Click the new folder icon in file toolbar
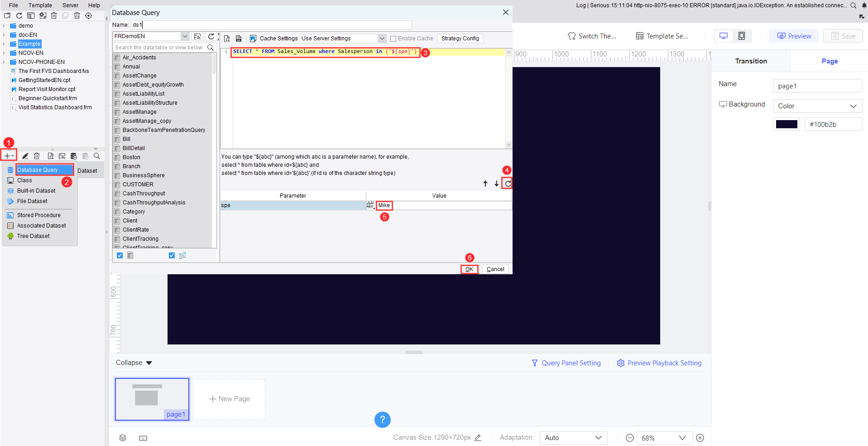The height and width of the screenshot is (446, 868). [7, 15]
